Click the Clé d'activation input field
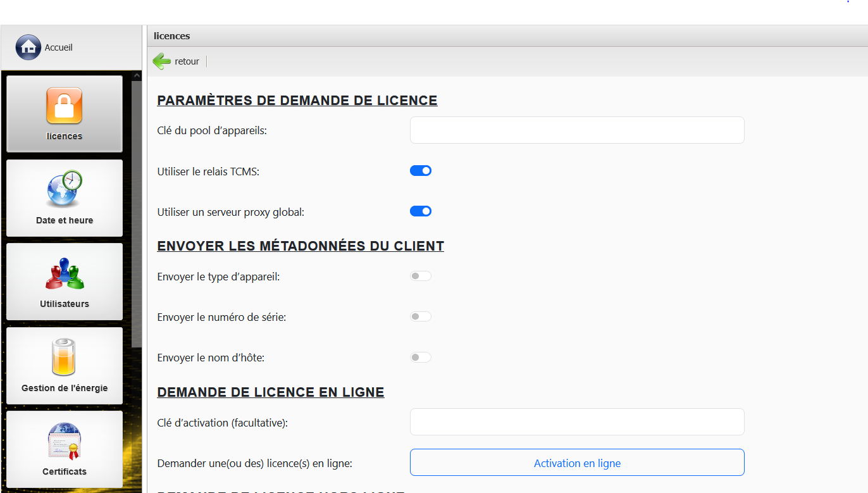Screen dimensions: 868x493 coord(577,422)
